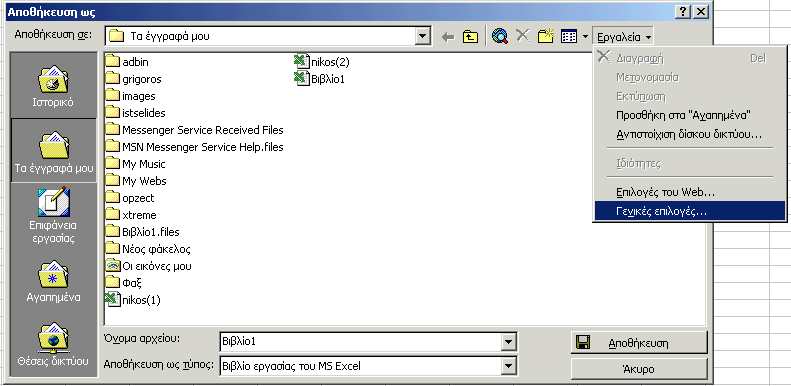Select Messenger Service Received Files folder icon
This screenshot has height=386, width=791.
[x=112, y=130]
